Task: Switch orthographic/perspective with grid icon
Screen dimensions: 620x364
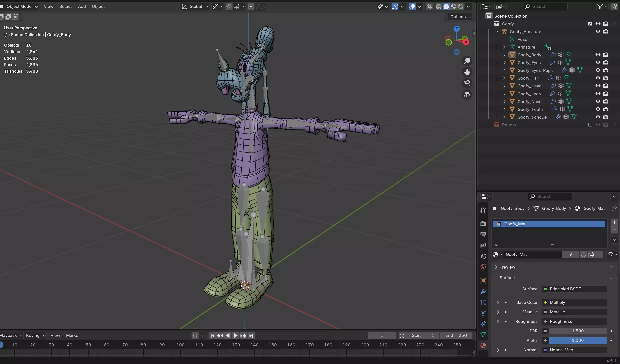Action: [x=467, y=95]
